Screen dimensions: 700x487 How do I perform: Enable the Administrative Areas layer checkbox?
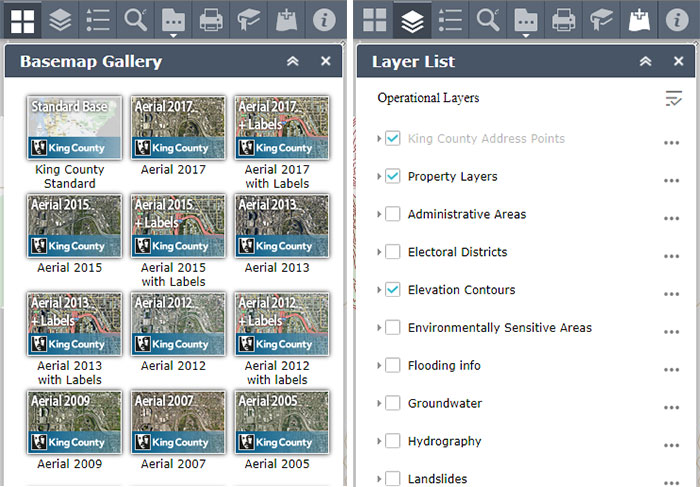tap(393, 214)
